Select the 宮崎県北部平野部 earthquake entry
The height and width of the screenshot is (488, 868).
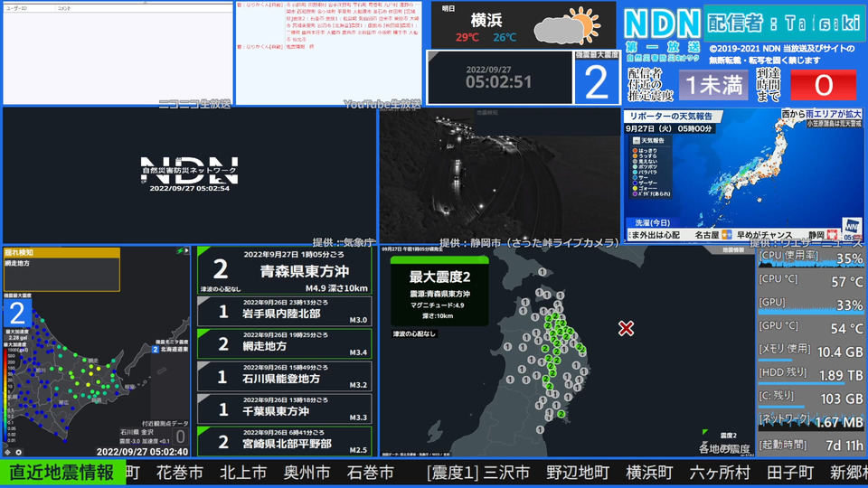click(x=285, y=442)
